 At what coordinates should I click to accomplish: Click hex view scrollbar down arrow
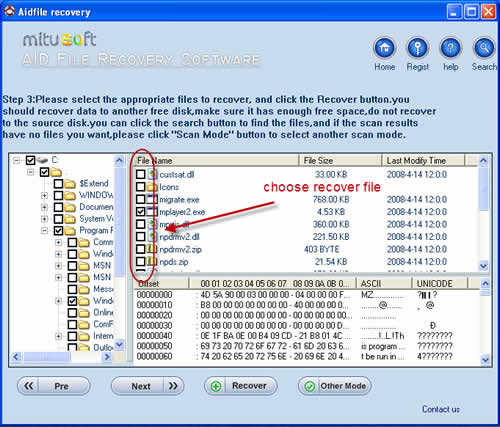[485, 360]
